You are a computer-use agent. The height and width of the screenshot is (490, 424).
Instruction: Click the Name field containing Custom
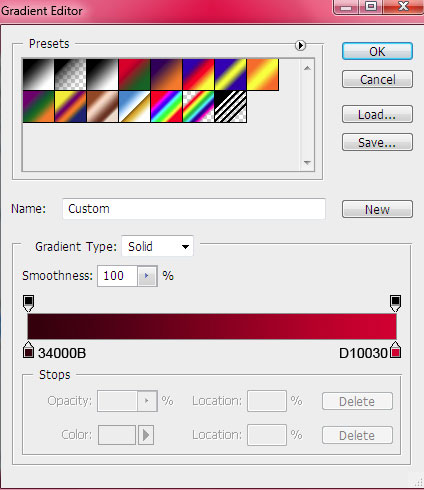tap(194, 209)
